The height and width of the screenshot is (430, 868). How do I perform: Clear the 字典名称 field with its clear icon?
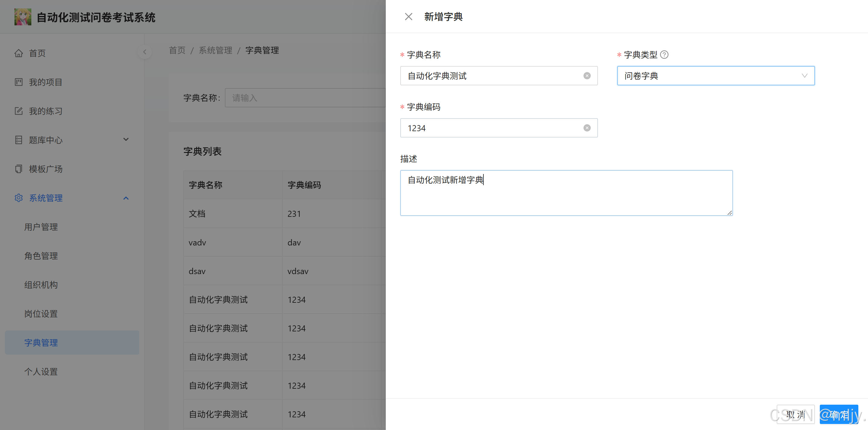pos(587,76)
